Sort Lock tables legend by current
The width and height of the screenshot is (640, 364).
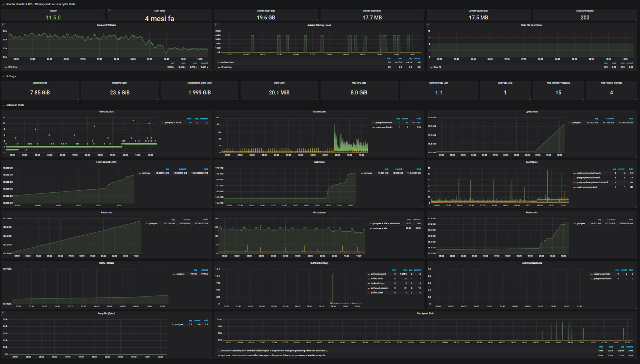coord(621,169)
